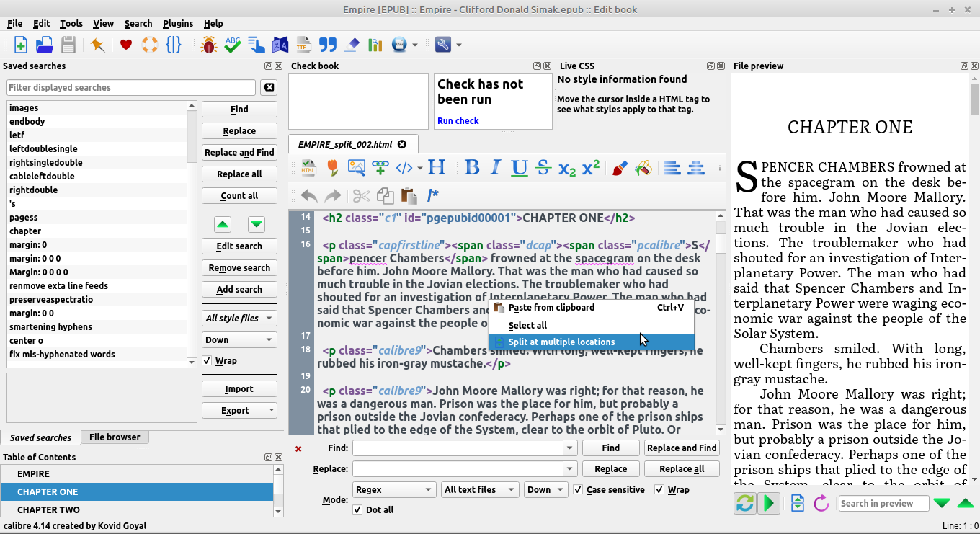Image resolution: width=980 pixels, height=534 pixels.
Task: Apply bold formatting with the B icon
Action: pyautogui.click(x=472, y=168)
